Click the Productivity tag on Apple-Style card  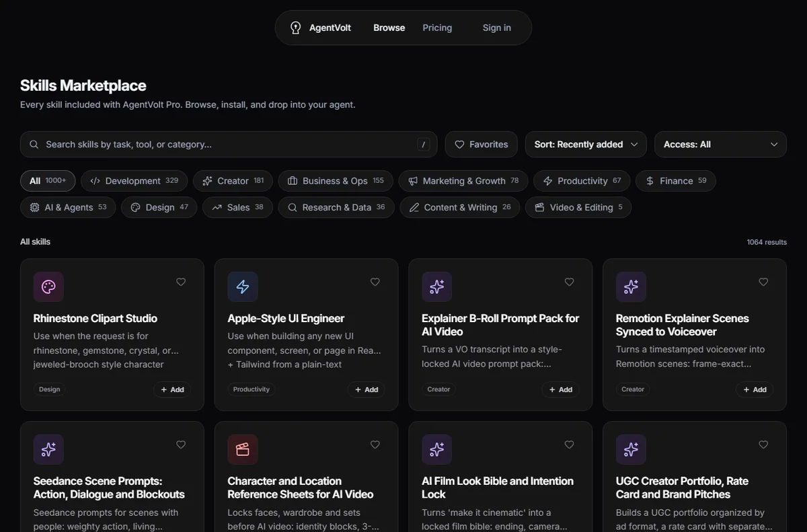[252, 389]
